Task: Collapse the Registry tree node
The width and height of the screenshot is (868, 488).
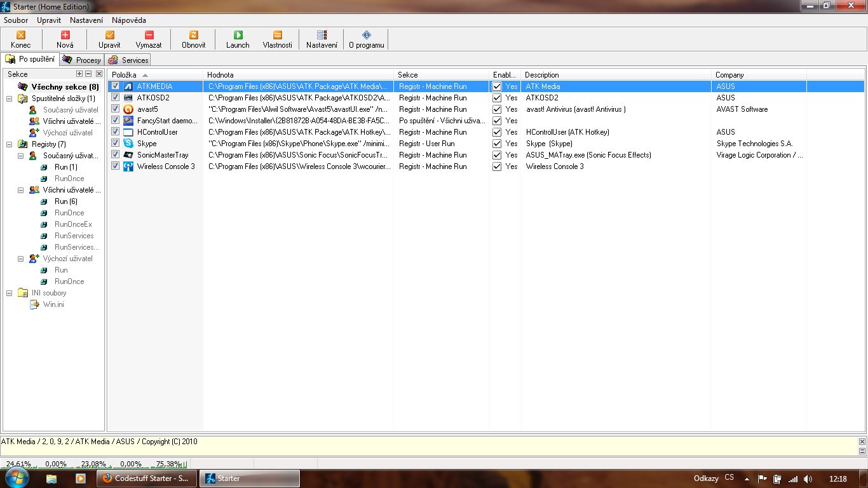Action: coord(10,144)
